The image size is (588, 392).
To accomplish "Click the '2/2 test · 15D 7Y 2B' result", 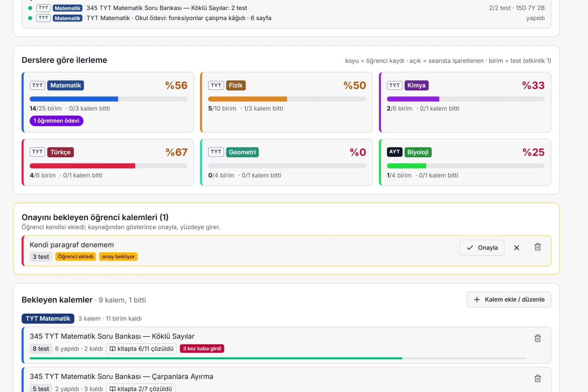I will tap(517, 8).
